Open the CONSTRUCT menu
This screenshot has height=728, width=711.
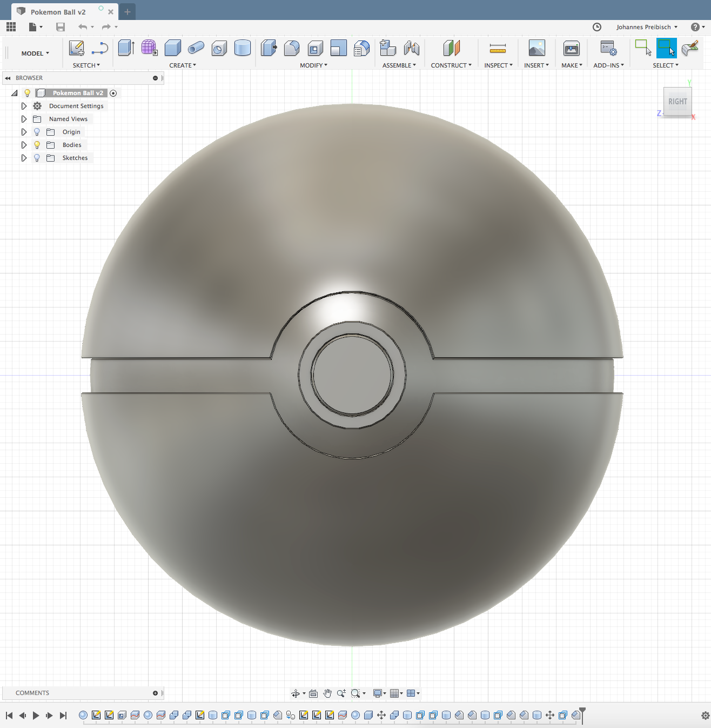[451, 65]
